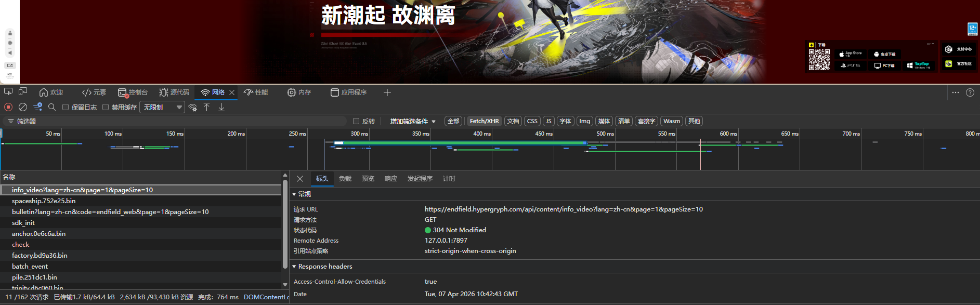Toggle the 清单 manifest filter
The image size is (980, 305).
click(x=624, y=121)
